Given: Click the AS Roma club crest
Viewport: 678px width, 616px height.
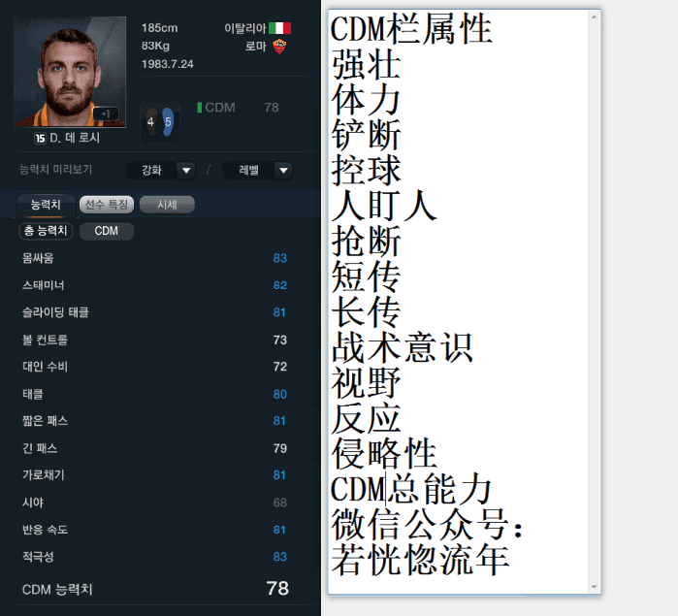Looking at the screenshot, I should (279, 47).
